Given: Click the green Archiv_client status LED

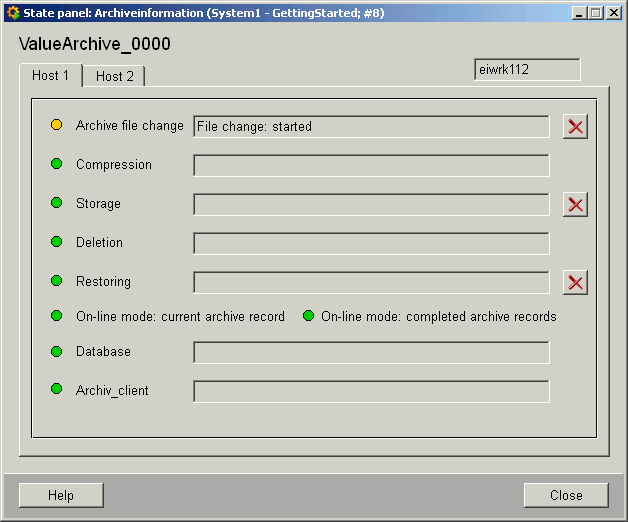Looking at the screenshot, I should pos(57,390).
